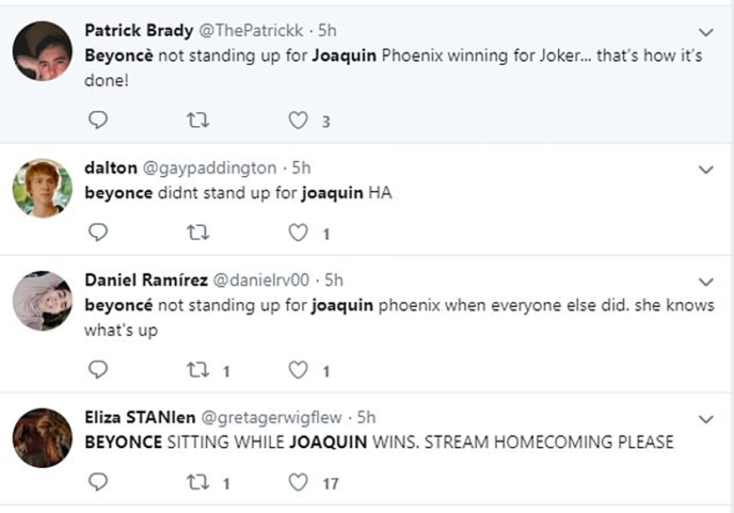The image size is (734, 513).
Task: Retweet Daniel Ramírez's tweet
Action: click(197, 370)
